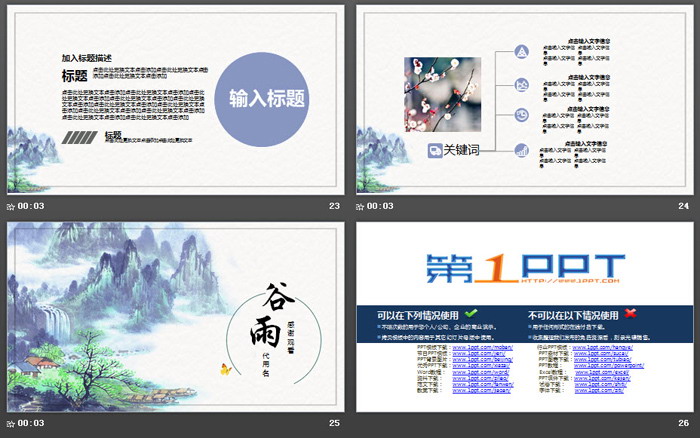Open the www.1ppt.com/sucai/ link
This screenshot has height=438, width=700.
point(601,353)
